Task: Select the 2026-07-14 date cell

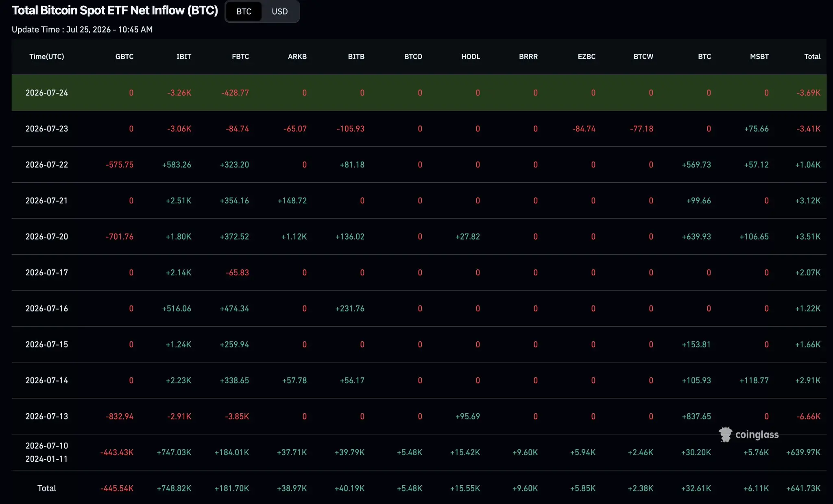Action: (47, 380)
